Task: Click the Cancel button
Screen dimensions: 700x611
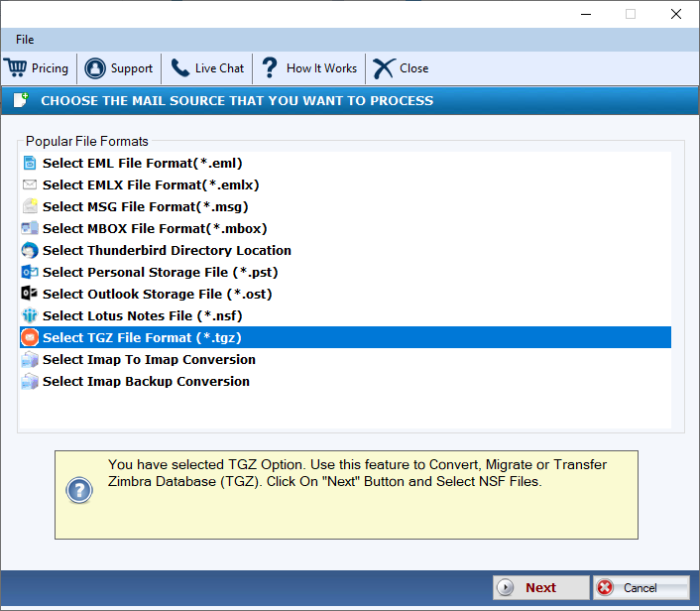Action: pyautogui.click(x=642, y=587)
